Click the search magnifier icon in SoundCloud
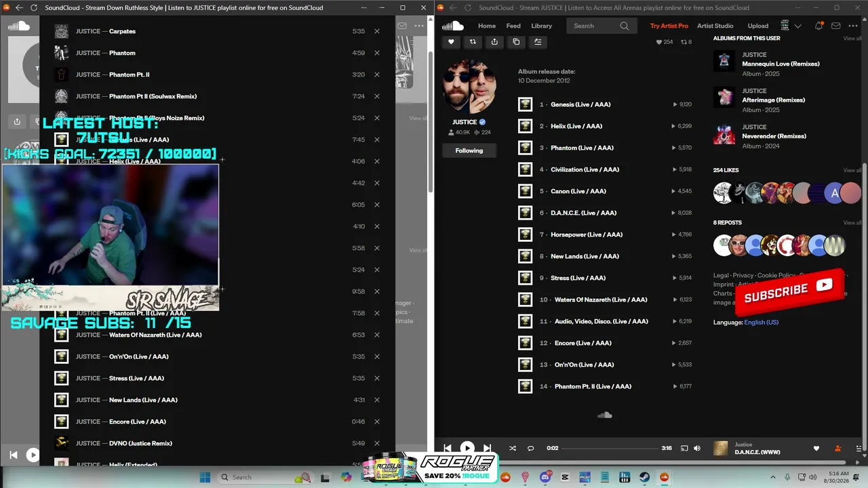 pyautogui.click(x=624, y=26)
